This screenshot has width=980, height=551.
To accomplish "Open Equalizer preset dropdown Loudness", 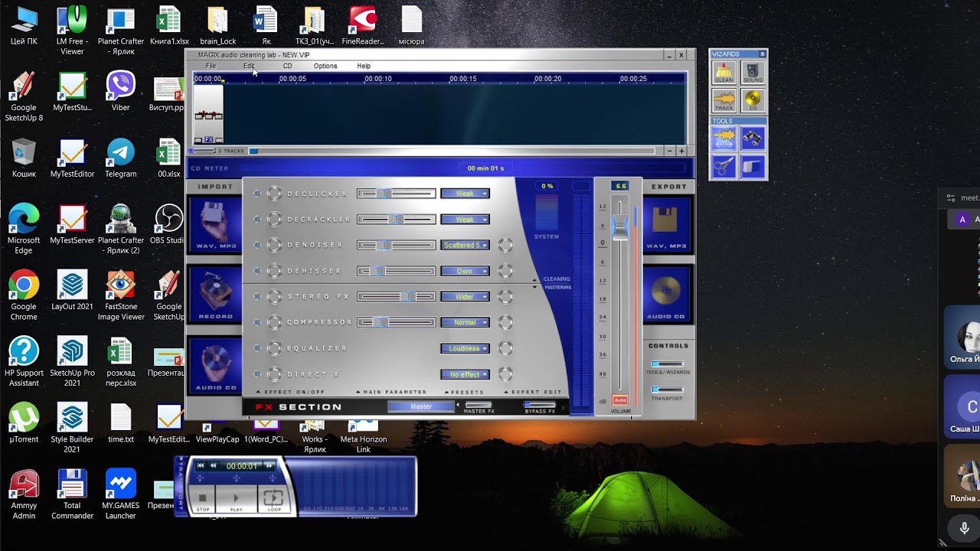I will pyautogui.click(x=465, y=348).
